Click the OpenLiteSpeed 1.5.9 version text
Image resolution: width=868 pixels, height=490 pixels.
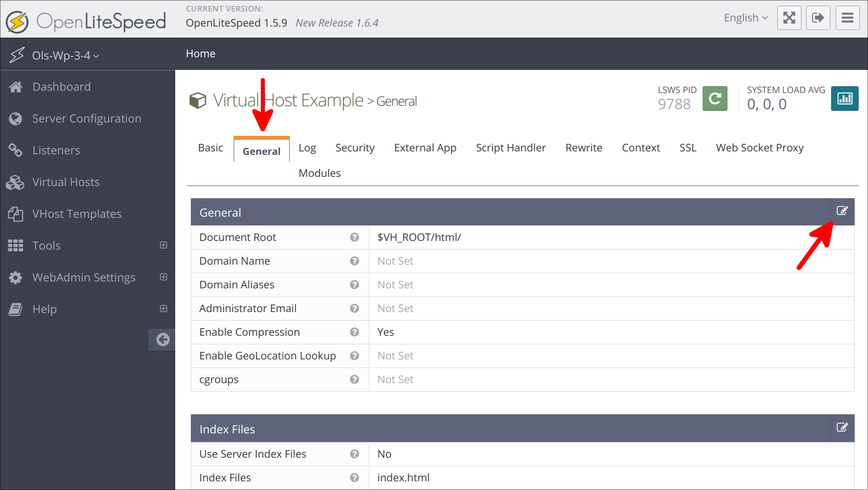[x=237, y=23]
